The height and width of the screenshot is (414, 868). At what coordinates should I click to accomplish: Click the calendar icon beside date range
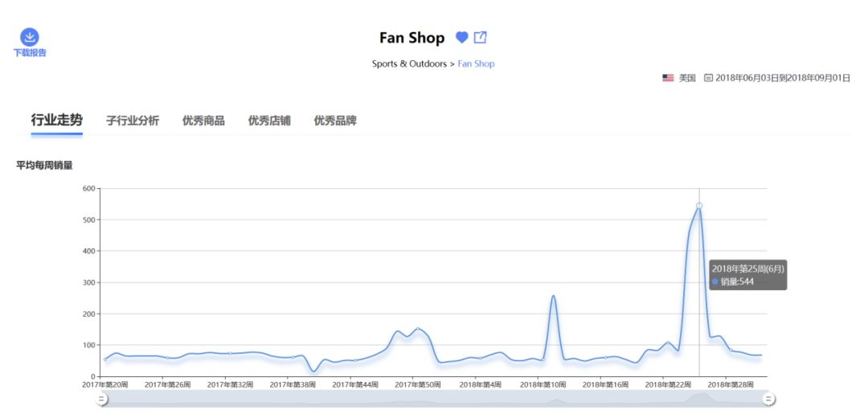tap(708, 78)
